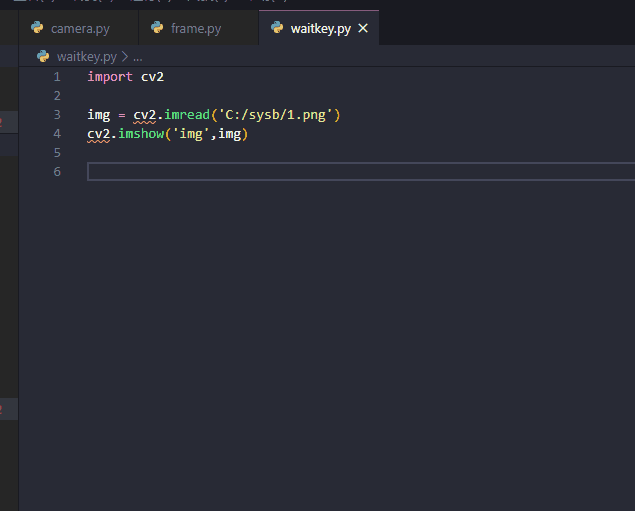Click line number 4 in the gutter
The width and height of the screenshot is (635, 511).
tap(57, 134)
